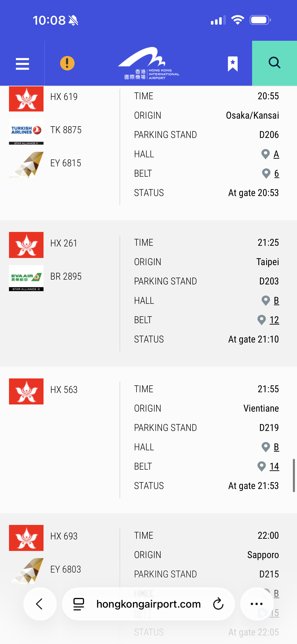
Task: Reload the page with the refresh icon
Action: coord(218,604)
